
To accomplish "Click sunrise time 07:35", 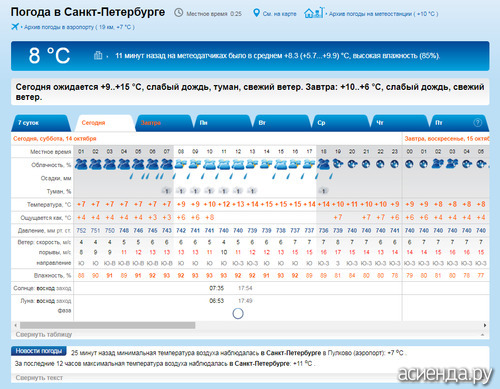I will coord(217,288).
